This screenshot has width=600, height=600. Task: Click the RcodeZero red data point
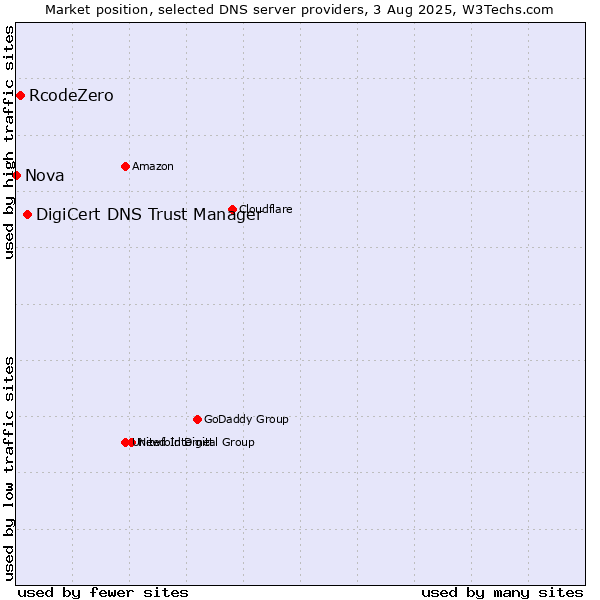tap(21, 96)
